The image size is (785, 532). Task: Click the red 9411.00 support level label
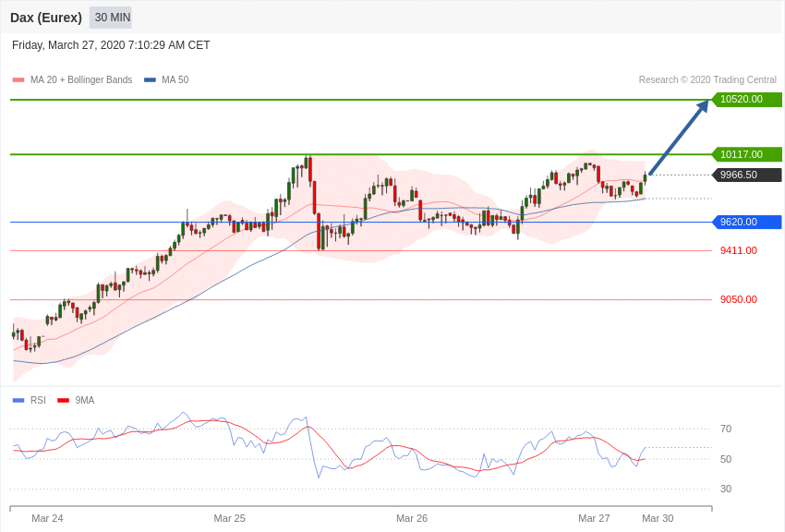point(738,250)
